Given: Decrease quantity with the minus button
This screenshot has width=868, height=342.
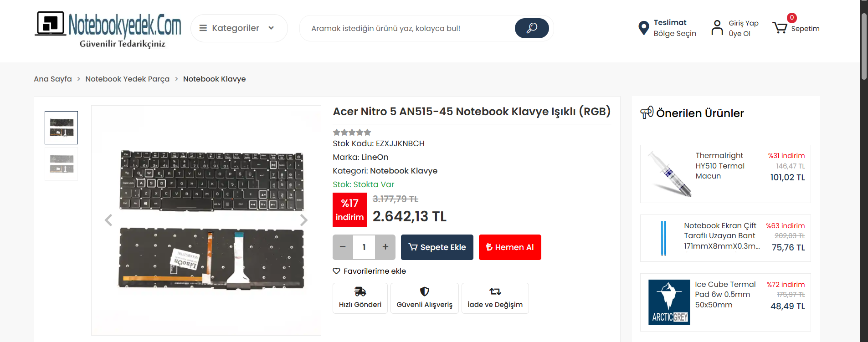Looking at the screenshot, I should tap(343, 247).
